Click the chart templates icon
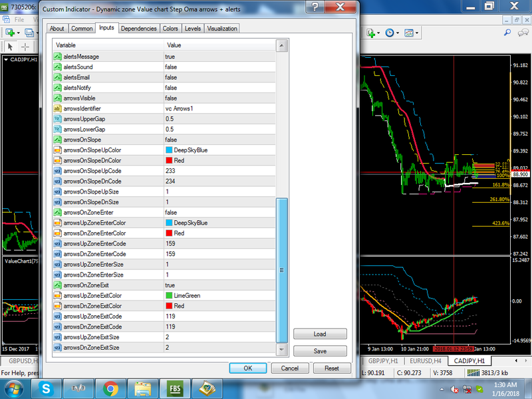The width and height of the screenshot is (532, 399). pyautogui.click(x=409, y=33)
